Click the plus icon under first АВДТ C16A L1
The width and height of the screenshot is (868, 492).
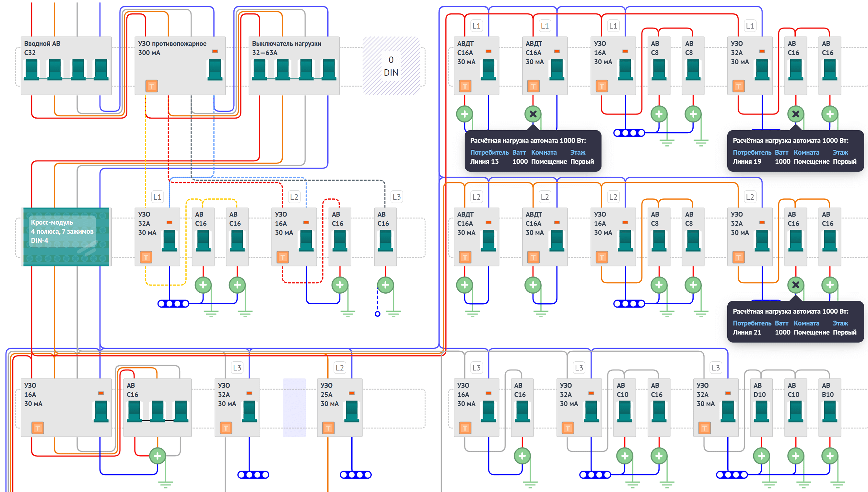pos(464,114)
